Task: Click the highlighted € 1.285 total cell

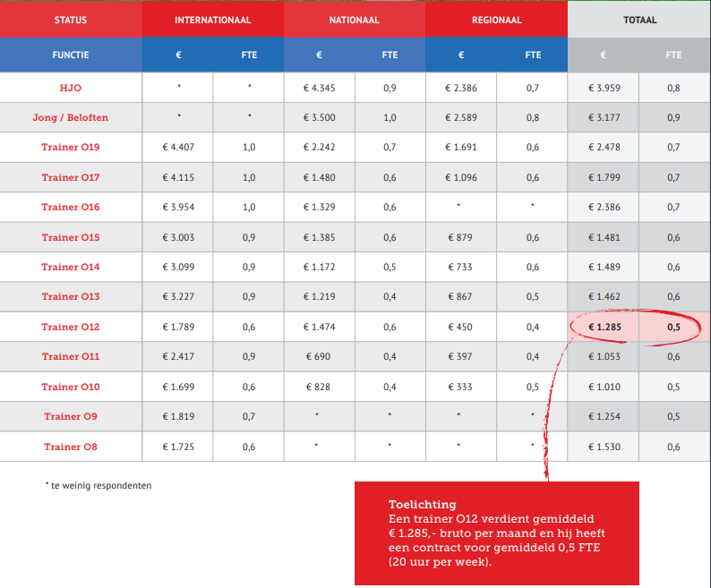Action: click(604, 327)
